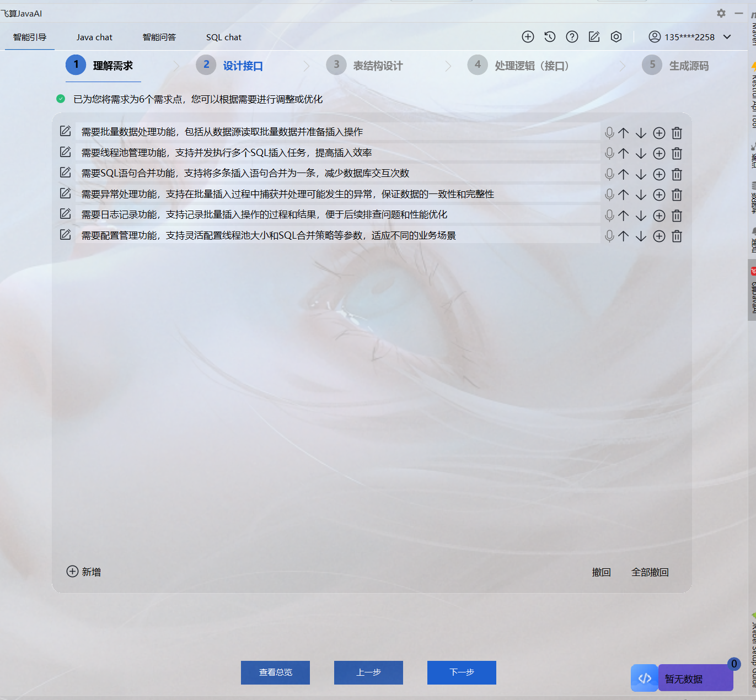This screenshot has width=756, height=700.
Task: Click the 下一步 button
Action: coord(461,672)
